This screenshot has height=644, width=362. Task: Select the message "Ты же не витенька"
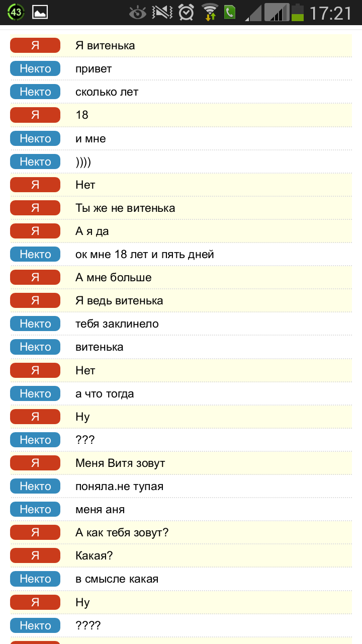click(125, 208)
